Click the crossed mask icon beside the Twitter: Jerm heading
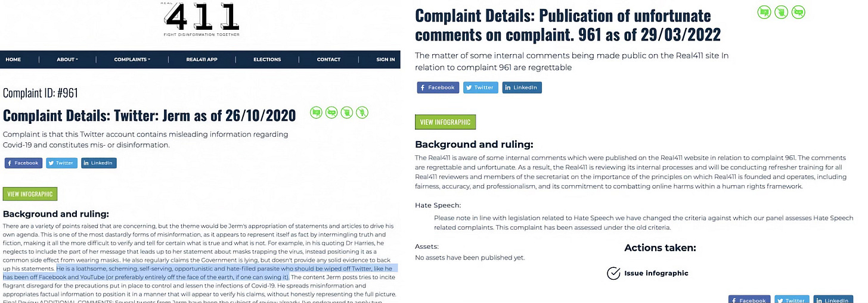Screen dimensions: 868x303 [x=332, y=112]
